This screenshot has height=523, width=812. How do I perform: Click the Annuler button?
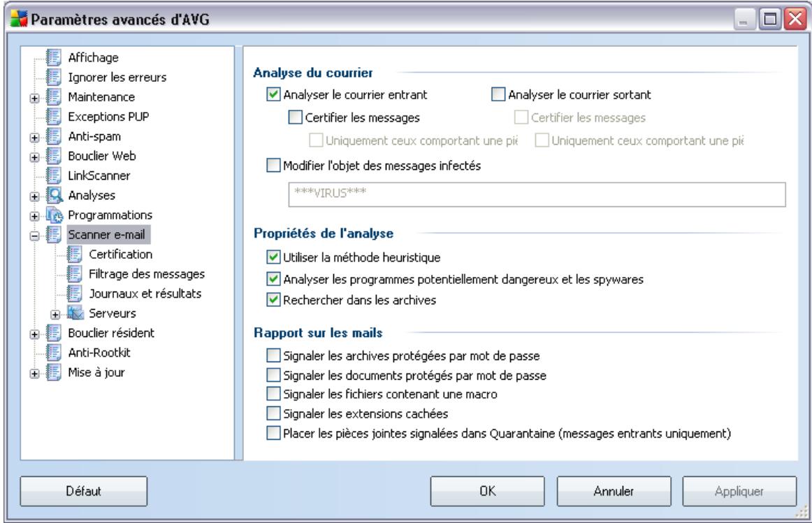(x=614, y=491)
